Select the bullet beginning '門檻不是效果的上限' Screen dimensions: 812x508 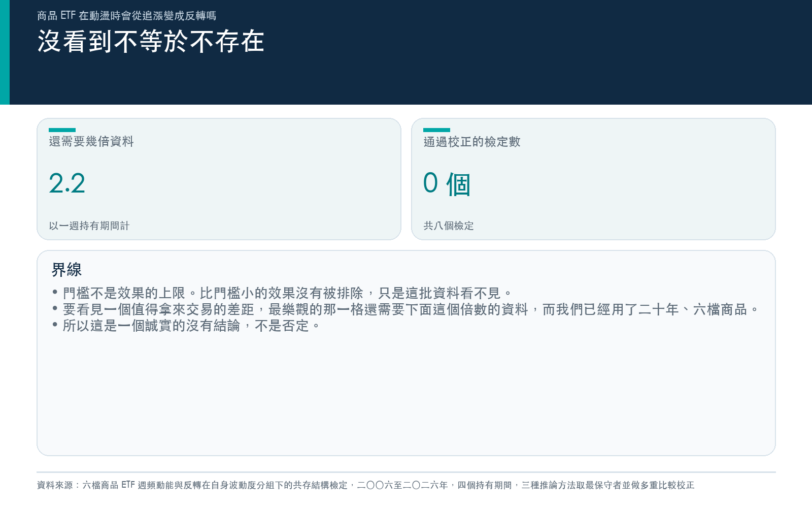pos(282,293)
